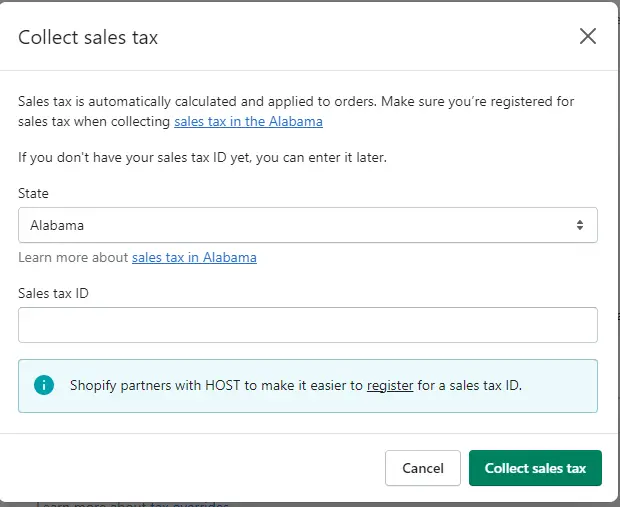The width and height of the screenshot is (620, 507).
Task: Click the teal info icon in the banner
Action: (43, 385)
